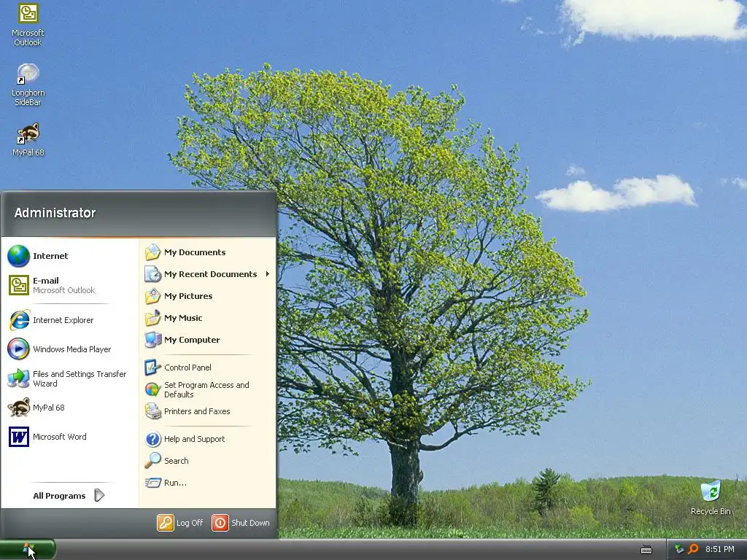
Task: Open My Computer label
Action: 192,340
